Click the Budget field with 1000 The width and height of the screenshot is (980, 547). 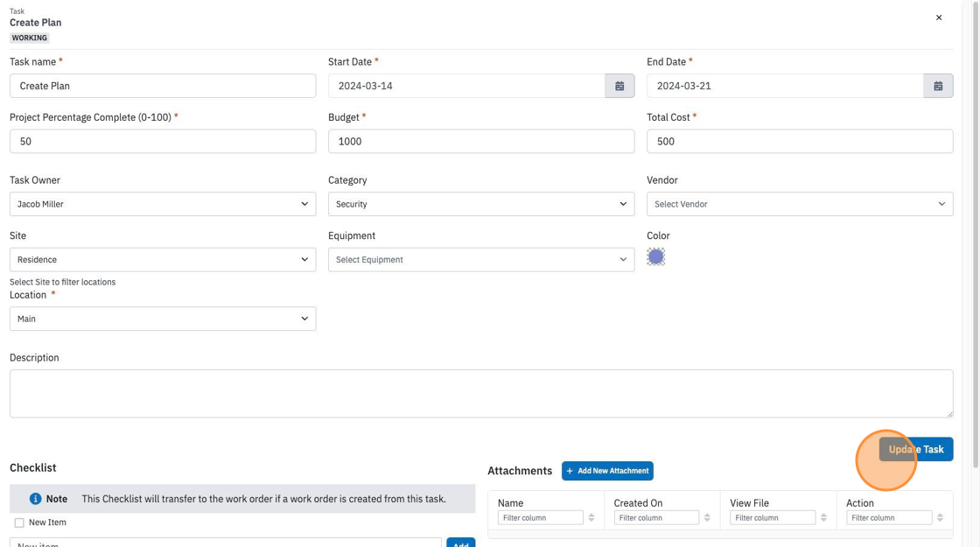pos(481,141)
